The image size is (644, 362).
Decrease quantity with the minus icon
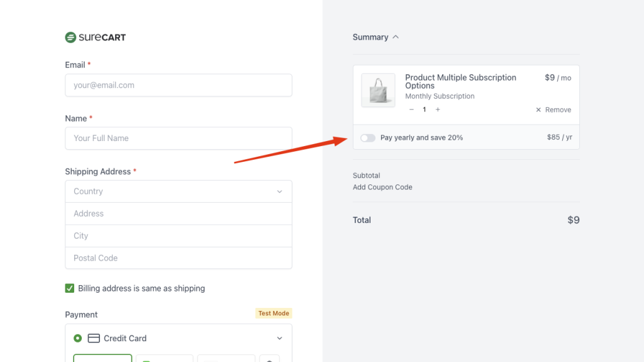point(411,110)
